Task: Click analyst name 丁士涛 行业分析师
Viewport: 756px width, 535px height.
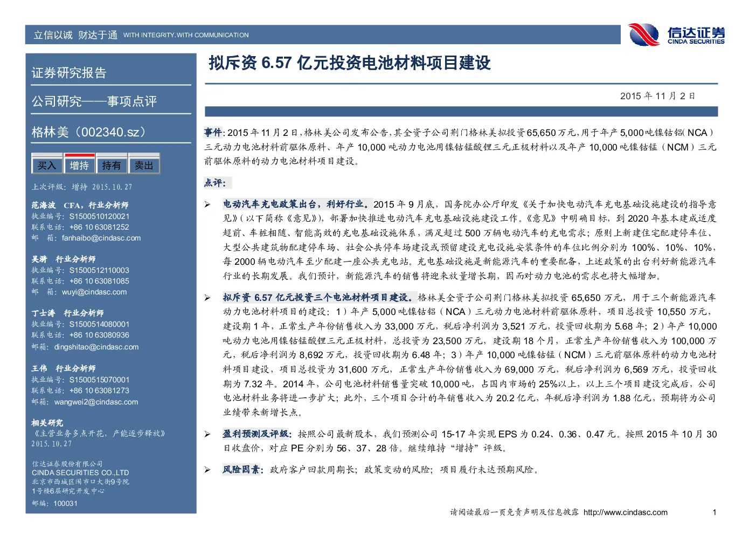Action: point(67,313)
